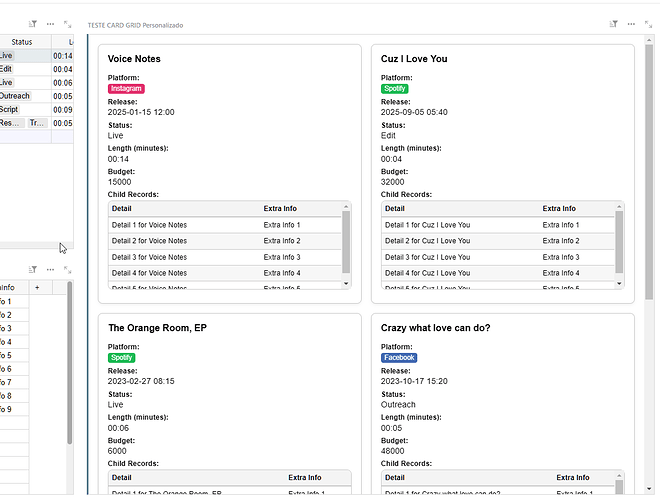The height and width of the screenshot is (500, 660).
Task: Click 'Crazy what love can do?' card title
Action: pyautogui.click(x=435, y=328)
